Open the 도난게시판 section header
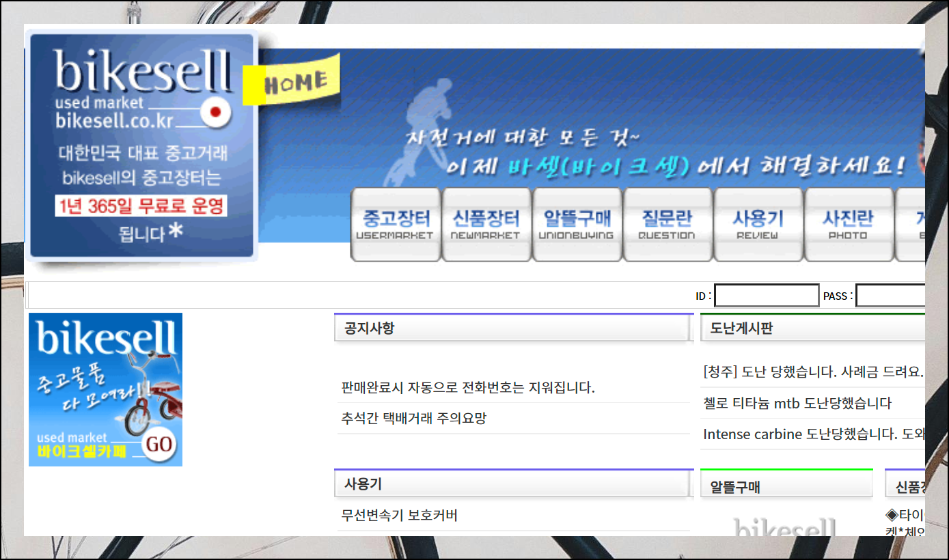 pyautogui.click(x=812, y=328)
